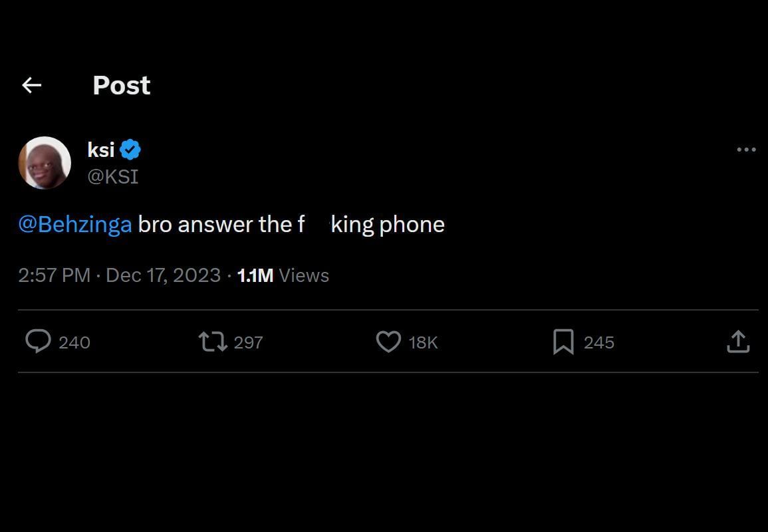Click the blue verified badge

click(130, 150)
